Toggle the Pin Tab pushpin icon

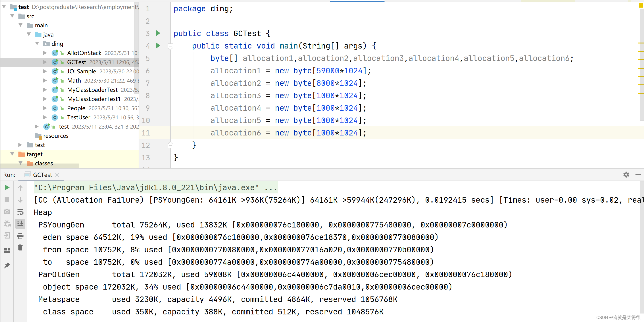(7, 265)
